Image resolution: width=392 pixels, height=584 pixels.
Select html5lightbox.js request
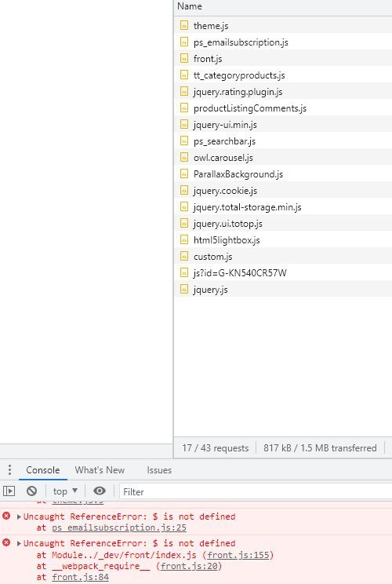pyautogui.click(x=283, y=239)
